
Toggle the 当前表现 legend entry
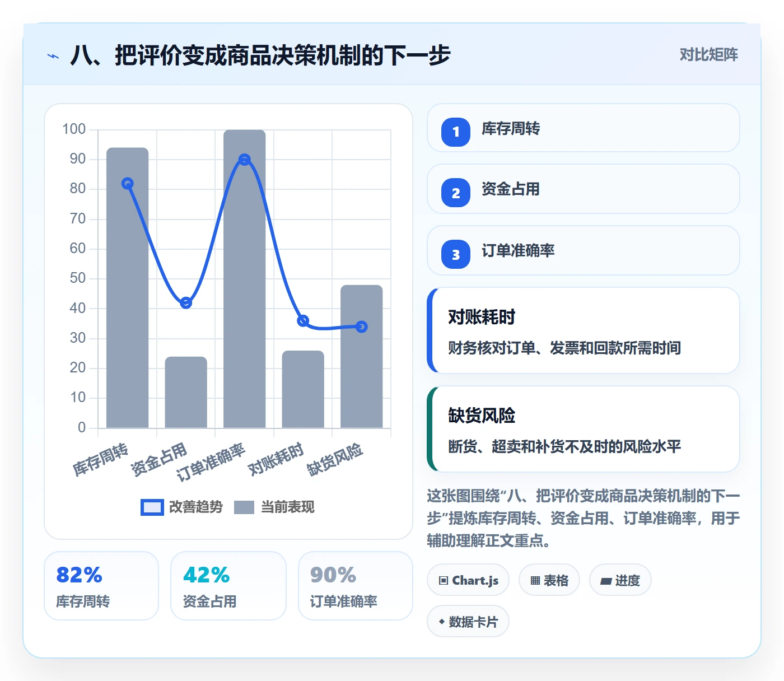tap(274, 507)
